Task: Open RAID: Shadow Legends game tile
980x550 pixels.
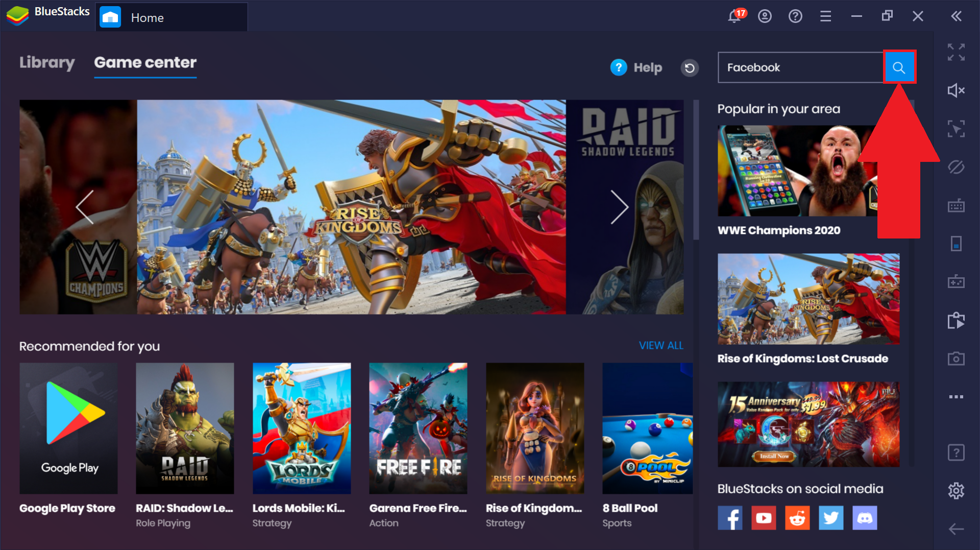Action: [185, 428]
